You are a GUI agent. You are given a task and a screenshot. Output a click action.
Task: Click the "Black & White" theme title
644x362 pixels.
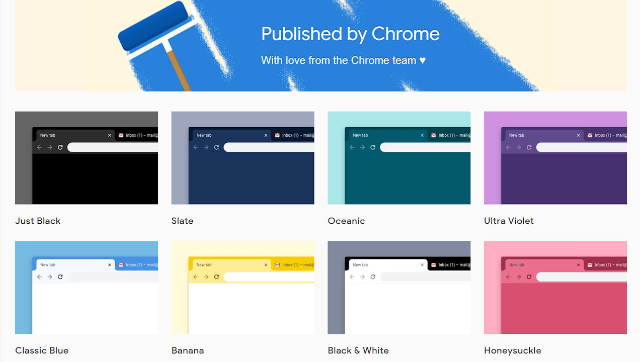[358, 350]
